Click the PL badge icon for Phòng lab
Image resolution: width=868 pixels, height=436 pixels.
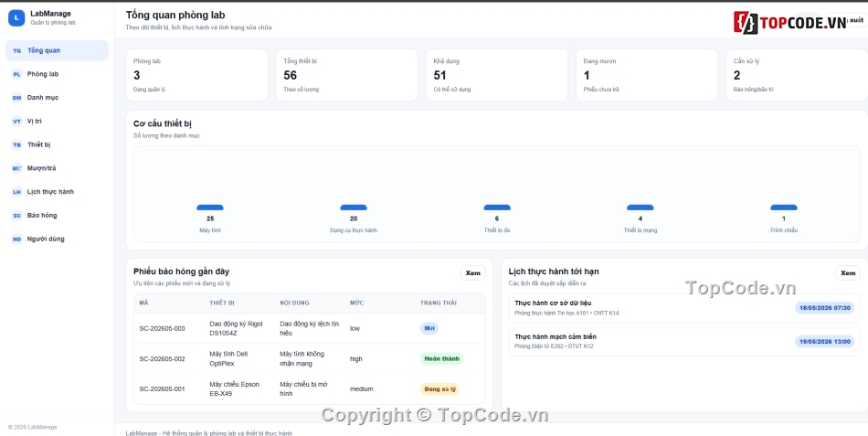click(x=16, y=74)
